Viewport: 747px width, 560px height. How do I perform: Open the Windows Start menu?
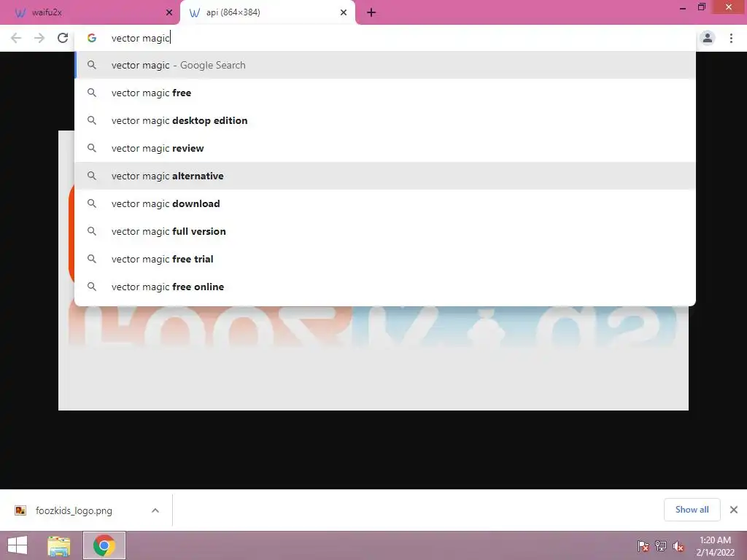click(x=18, y=545)
